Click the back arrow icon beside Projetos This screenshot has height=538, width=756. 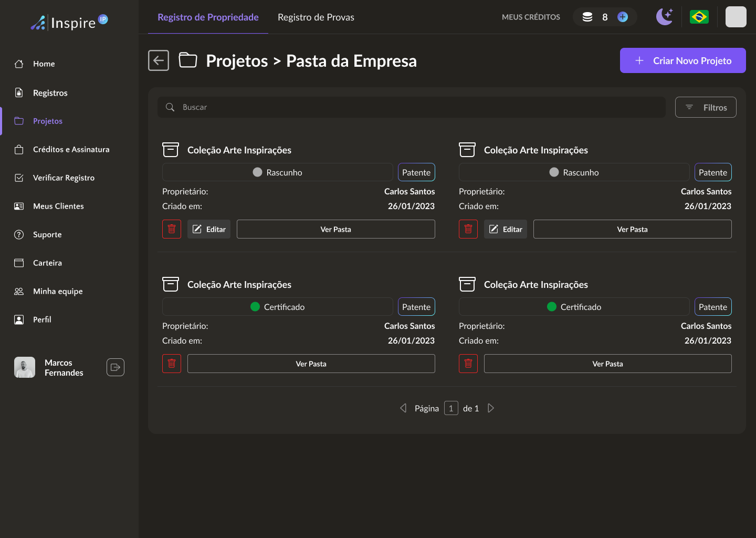[159, 60]
